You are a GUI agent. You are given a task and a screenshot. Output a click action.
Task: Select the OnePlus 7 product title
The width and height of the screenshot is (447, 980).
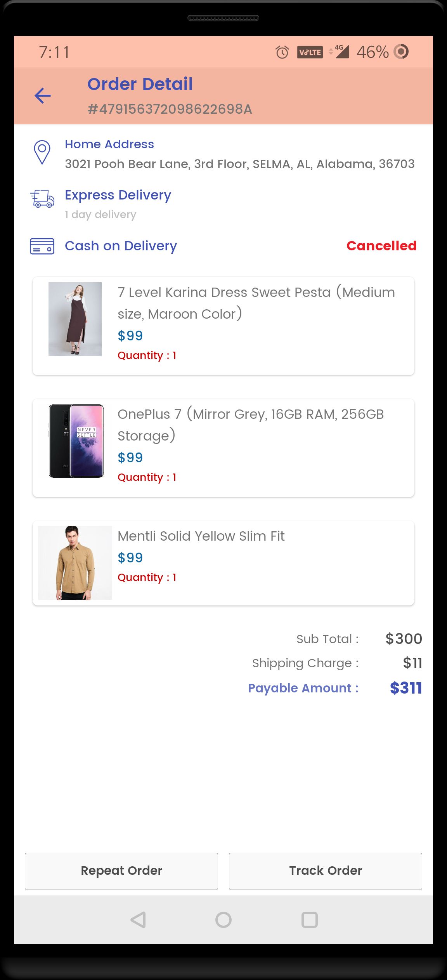click(250, 425)
